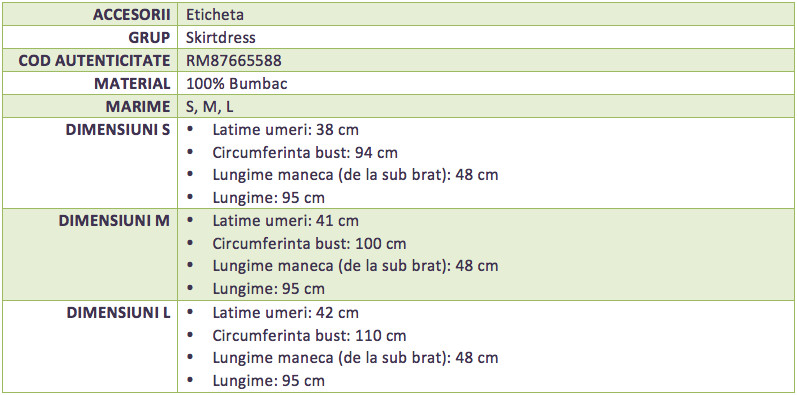Select Latime umeri: 38 cm entry

click(286, 130)
